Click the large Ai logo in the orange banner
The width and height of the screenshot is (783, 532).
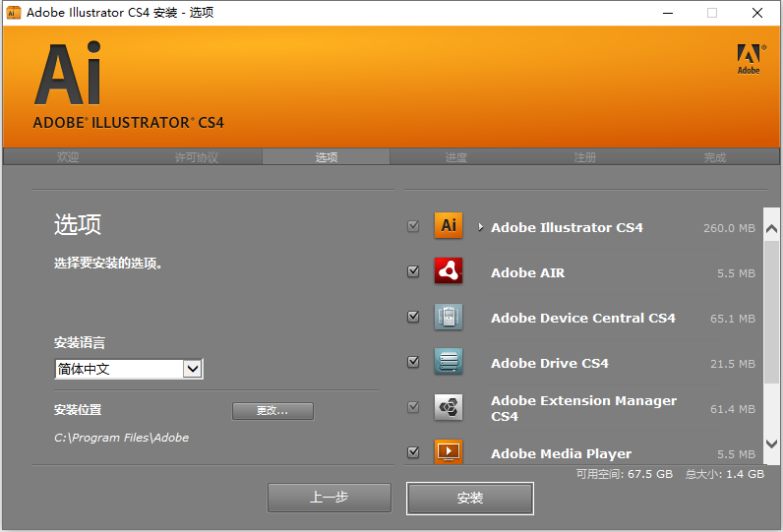pyautogui.click(x=68, y=74)
